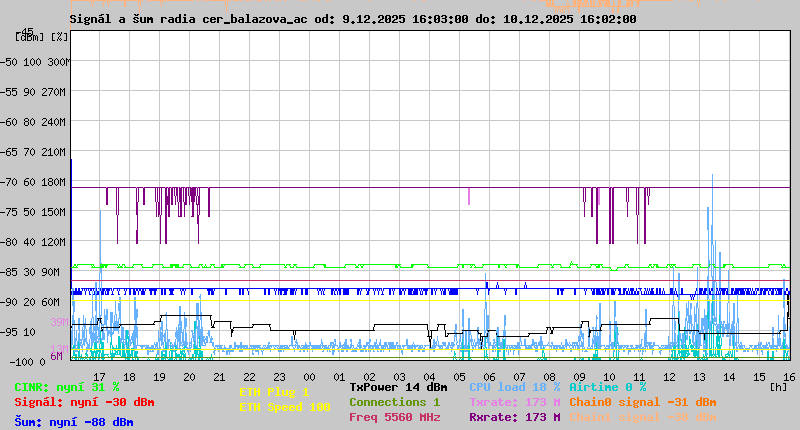The height and width of the screenshot is (430, 800).
Task: Click hour '07' on the time axis
Action: [x=519, y=377]
